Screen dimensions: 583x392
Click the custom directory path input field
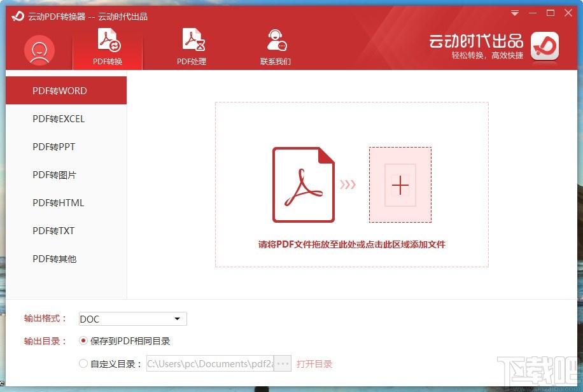210,363
